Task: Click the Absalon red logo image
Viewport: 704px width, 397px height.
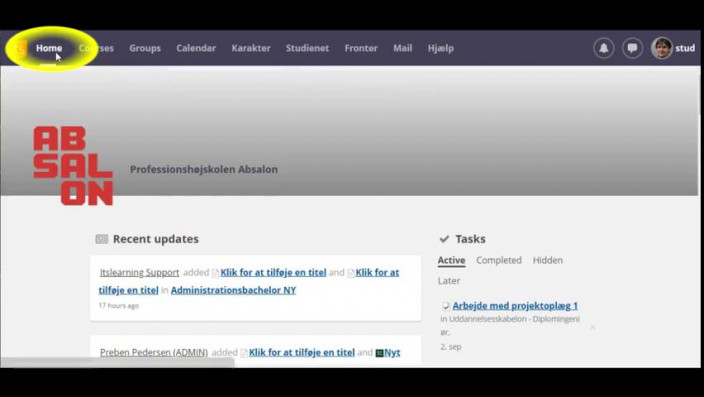Action: pyautogui.click(x=73, y=166)
